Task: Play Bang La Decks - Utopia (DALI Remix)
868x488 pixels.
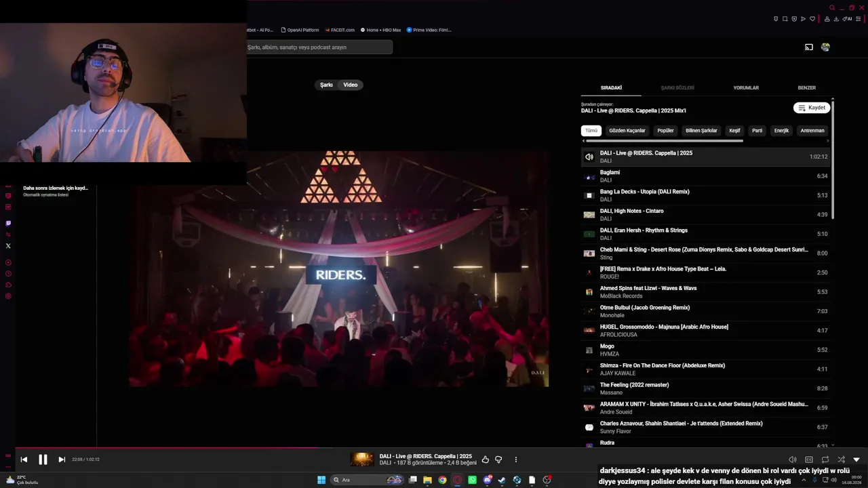Action: click(705, 195)
